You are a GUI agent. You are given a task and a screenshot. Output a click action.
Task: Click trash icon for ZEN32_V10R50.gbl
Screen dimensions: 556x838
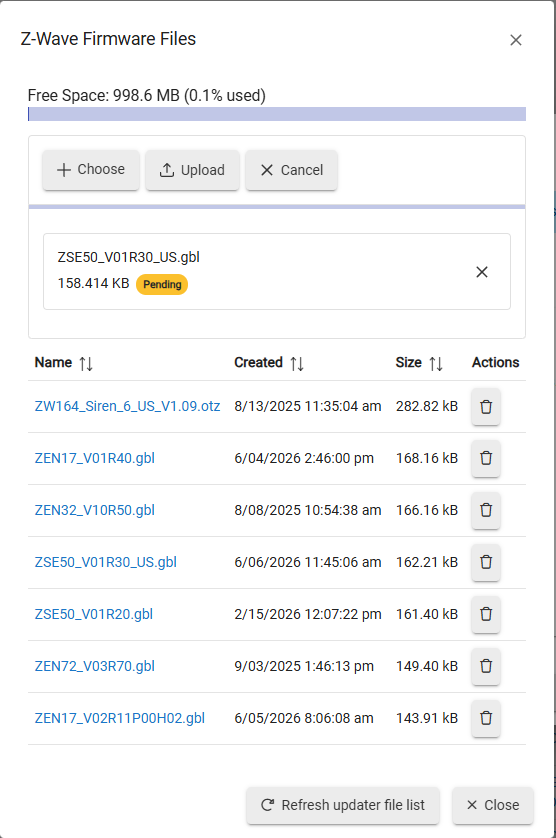(485, 510)
